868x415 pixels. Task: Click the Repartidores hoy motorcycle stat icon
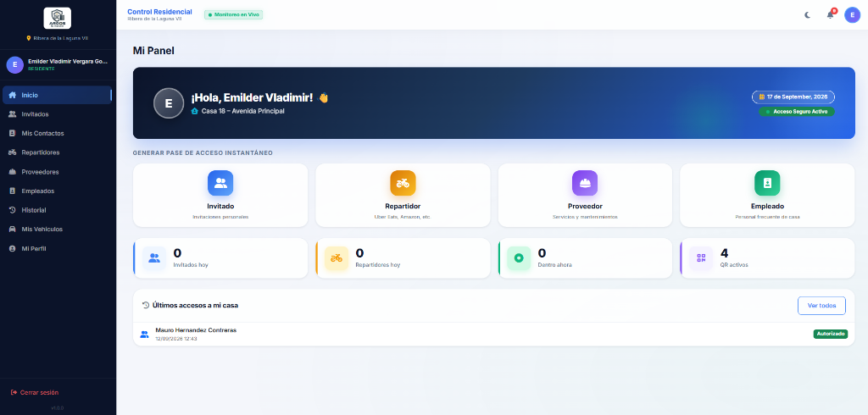pos(337,257)
